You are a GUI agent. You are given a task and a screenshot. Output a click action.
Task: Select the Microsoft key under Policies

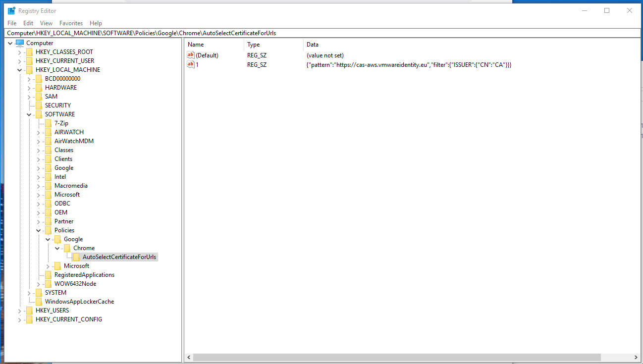click(x=76, y=266)
